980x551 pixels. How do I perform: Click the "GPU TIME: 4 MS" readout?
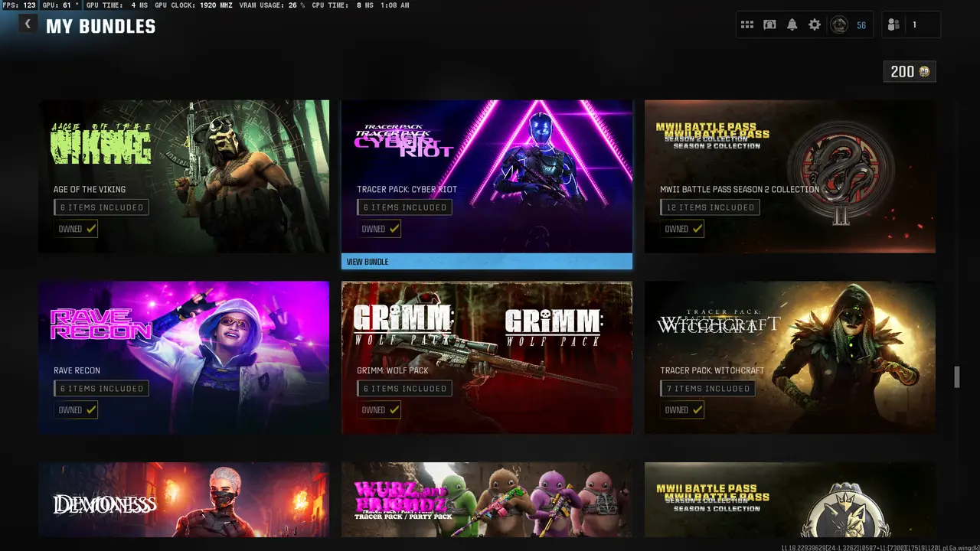pyautogui.click(x=116, y=5)
